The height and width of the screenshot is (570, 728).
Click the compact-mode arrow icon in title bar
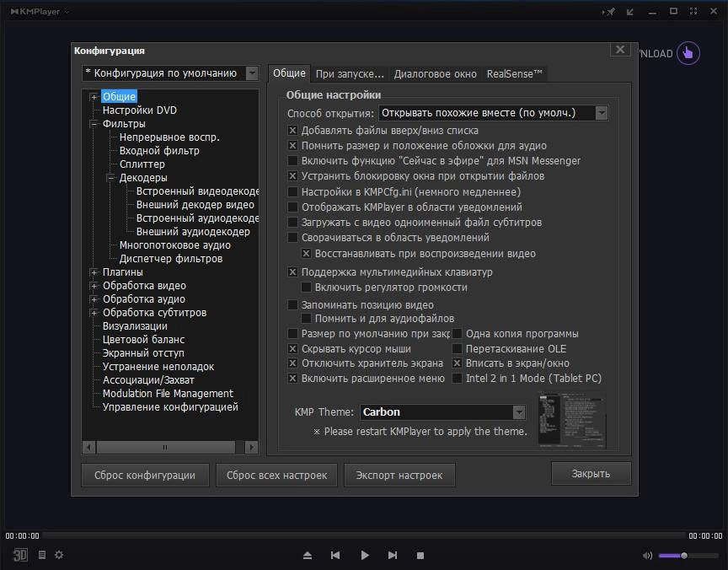click(630, 12)
